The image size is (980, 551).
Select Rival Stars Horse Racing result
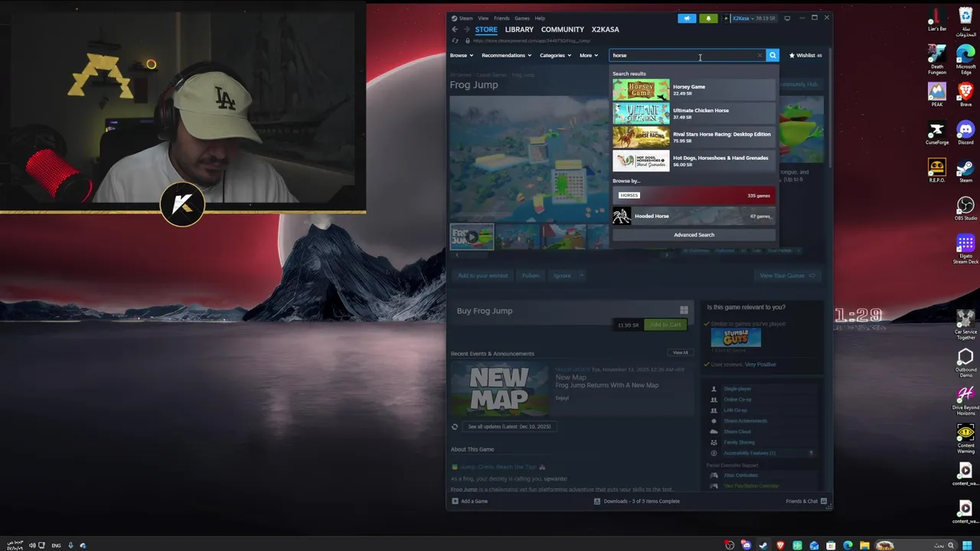tap(694, 137)
